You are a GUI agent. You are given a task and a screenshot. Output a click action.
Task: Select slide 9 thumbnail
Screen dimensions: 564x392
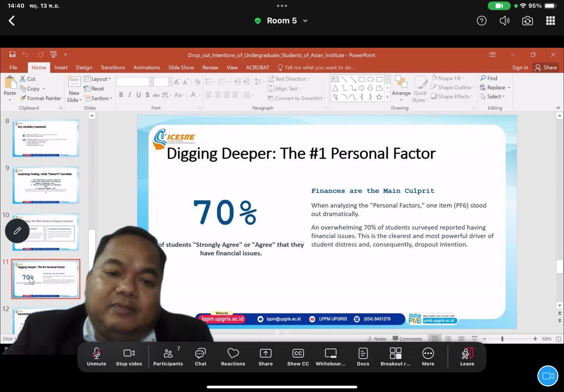pyautogui.click(x=46, y=185)
